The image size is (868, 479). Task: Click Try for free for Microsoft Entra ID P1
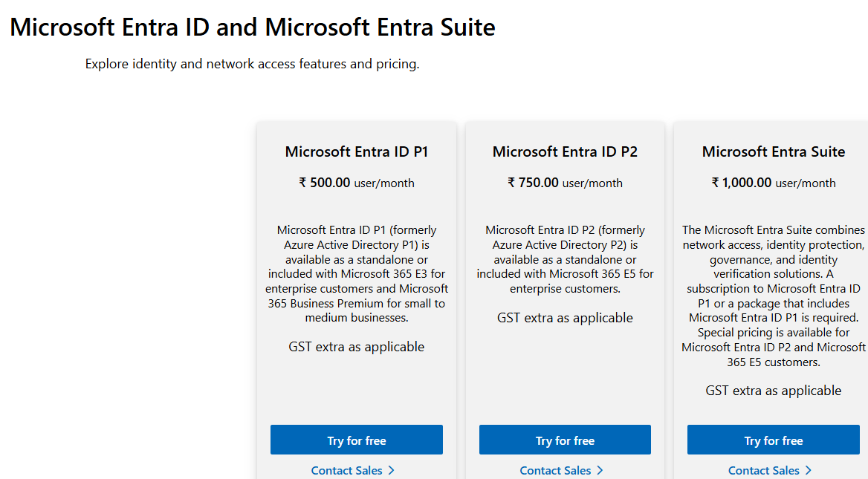point(356,440)
